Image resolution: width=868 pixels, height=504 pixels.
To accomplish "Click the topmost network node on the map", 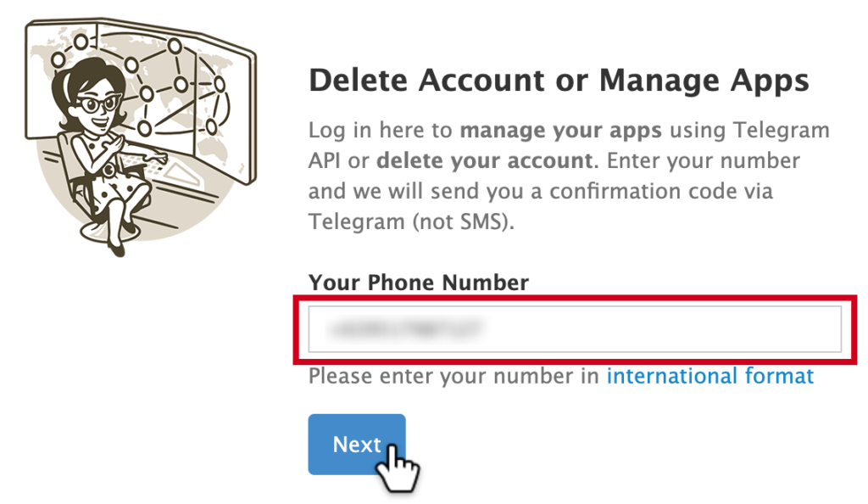I will coord(81,42).
